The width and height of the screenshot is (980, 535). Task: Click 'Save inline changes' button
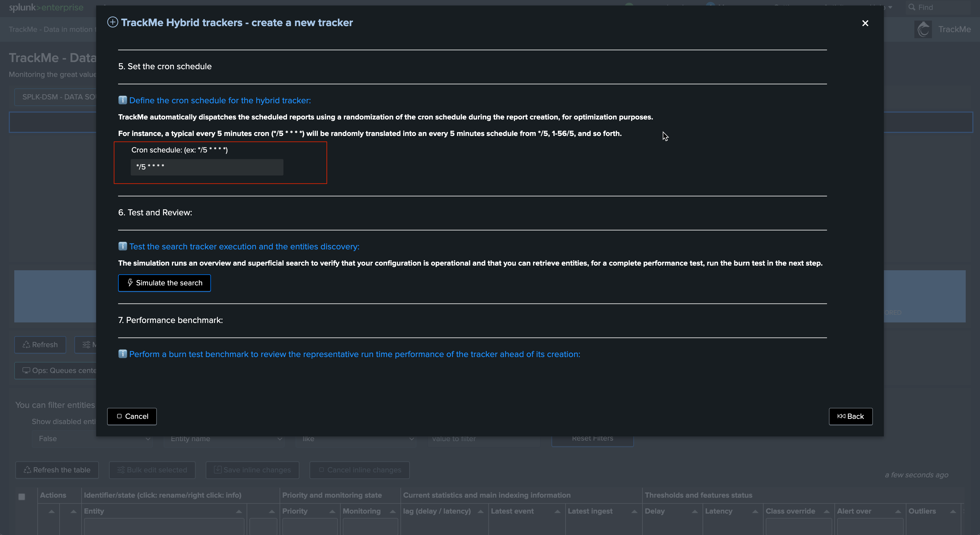point(252,470)
